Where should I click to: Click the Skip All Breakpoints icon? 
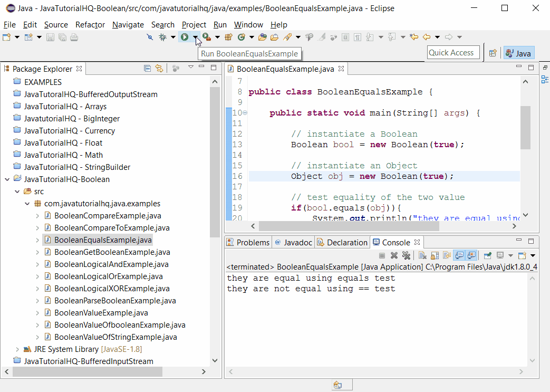[x=150, y=37]
